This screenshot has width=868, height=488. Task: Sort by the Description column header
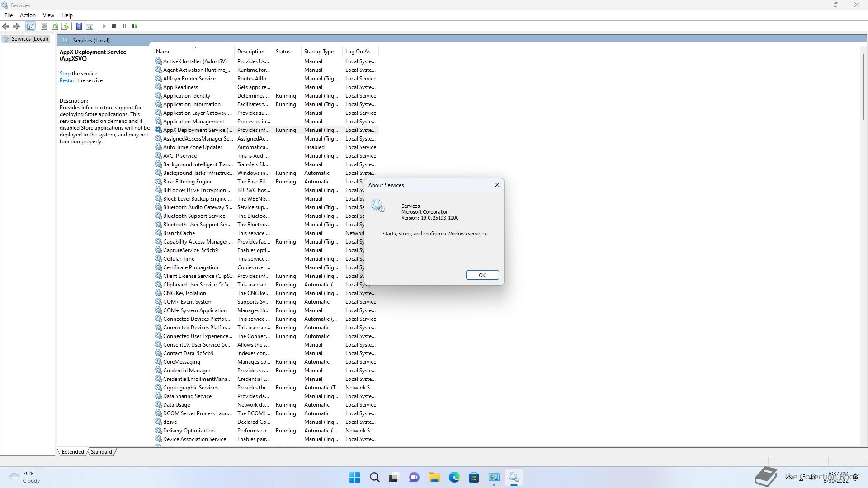pyautogui.click(x=253, y=52)
